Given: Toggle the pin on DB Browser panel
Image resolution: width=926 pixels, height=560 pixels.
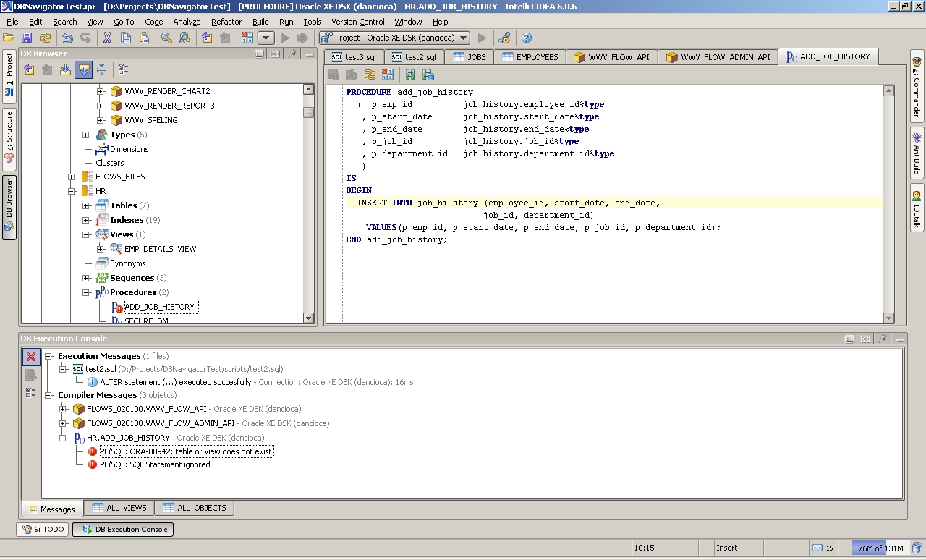Looking at the screenshot, I should point(292,54).
